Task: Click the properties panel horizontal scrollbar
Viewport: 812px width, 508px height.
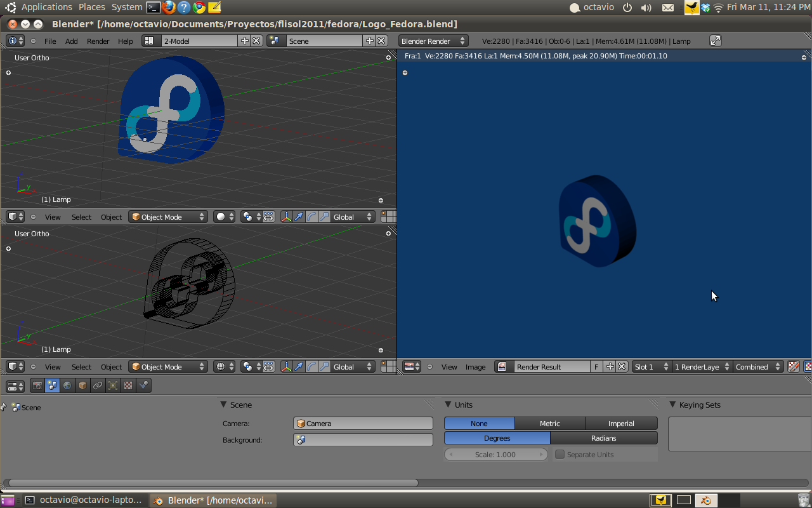Action: tap(213, 483)
